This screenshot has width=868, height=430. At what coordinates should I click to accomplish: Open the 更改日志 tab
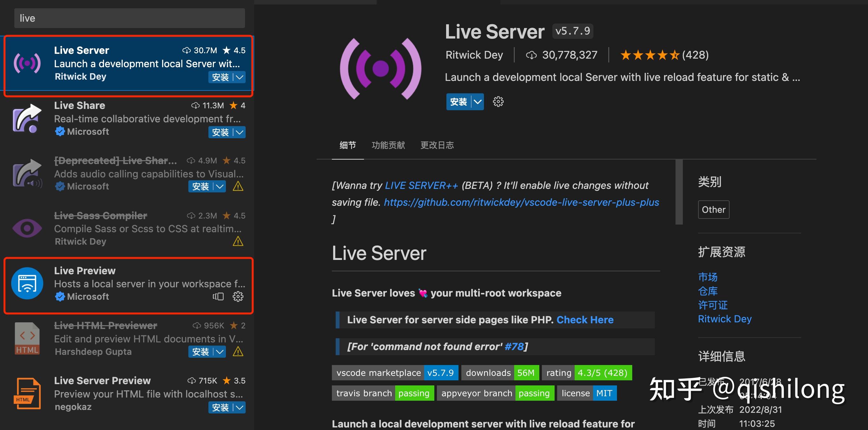[437, 145]
